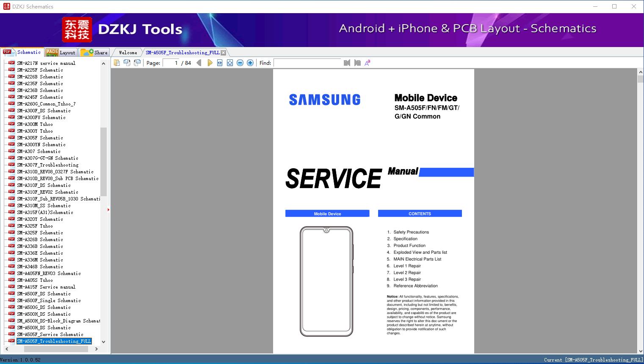Expand the collapsed side panel red arrow
This screenshot has width=644, height=364.
pos(108,209)
